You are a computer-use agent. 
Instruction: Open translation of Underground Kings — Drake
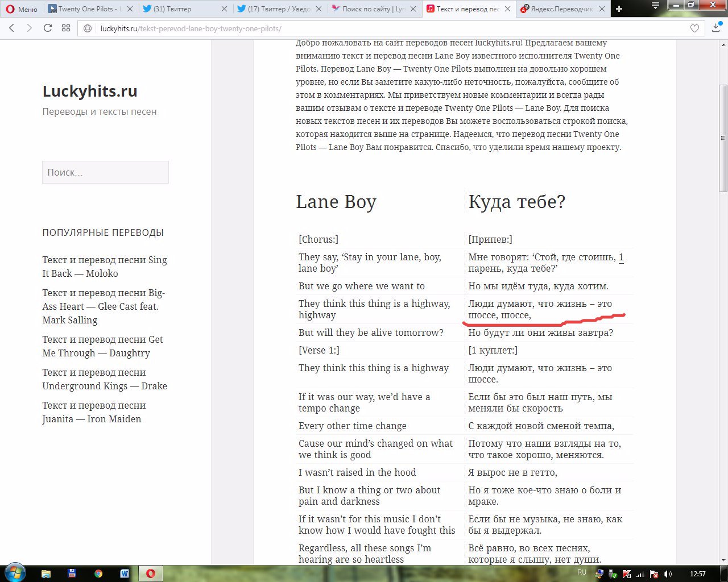[105, 379]
